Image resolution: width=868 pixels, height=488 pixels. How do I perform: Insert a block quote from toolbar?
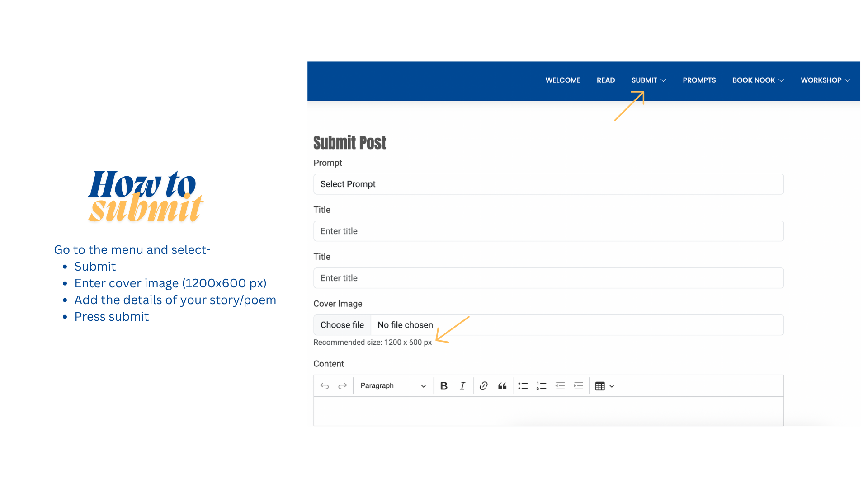click(502, 386)
